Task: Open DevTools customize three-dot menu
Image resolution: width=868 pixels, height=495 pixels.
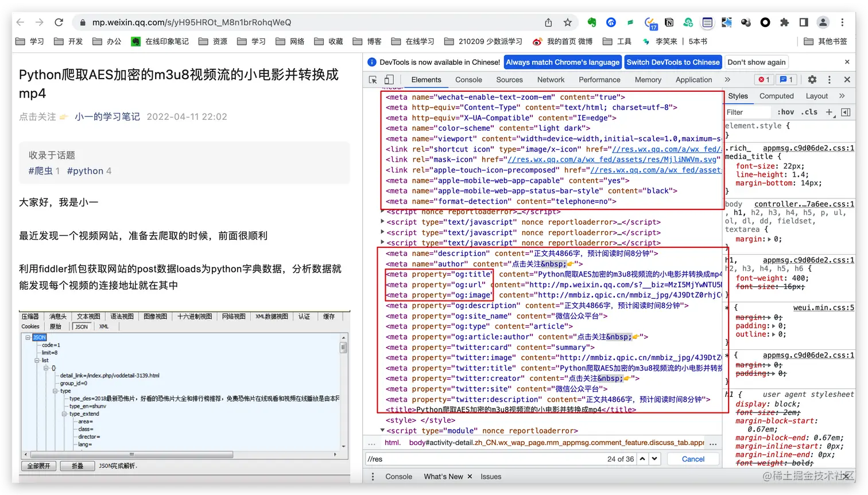Action: tap(829, 80)
